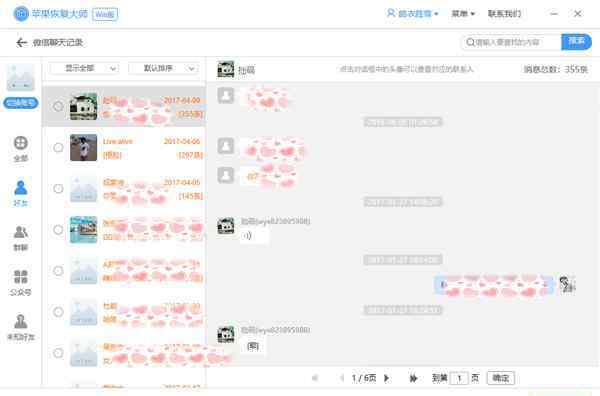Screen dimensions: 600x396
Task: Click the Win版 badge beside the app name
Action: pyautogui.click(x=105, y=15)
